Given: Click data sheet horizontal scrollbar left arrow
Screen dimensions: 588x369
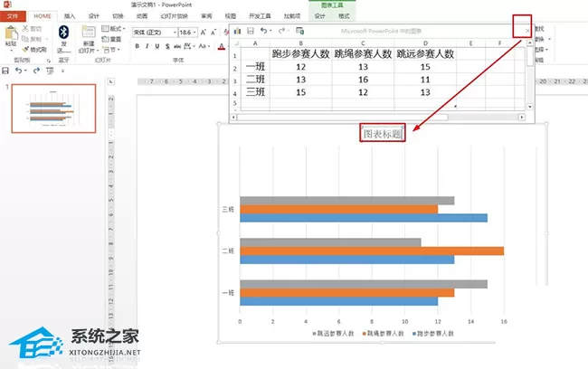Looking at the screenshot, I should click(x=233, y=118).
